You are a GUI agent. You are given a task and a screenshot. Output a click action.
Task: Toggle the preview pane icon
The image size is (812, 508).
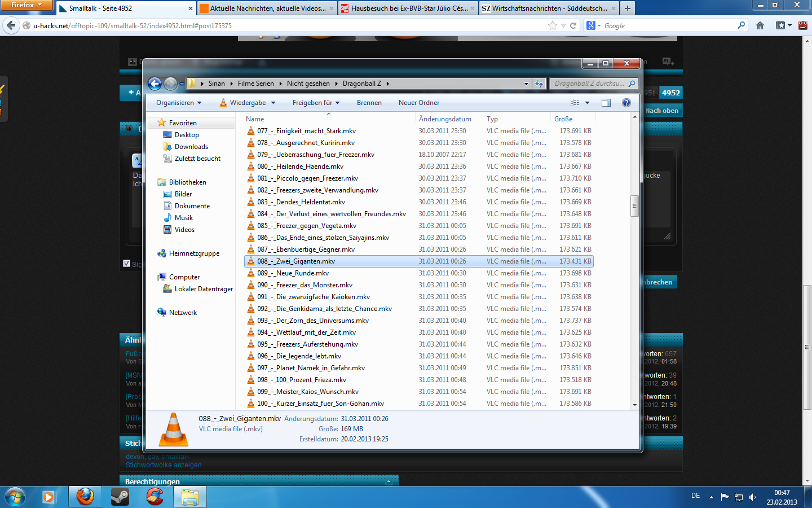[x=606, y=103]
